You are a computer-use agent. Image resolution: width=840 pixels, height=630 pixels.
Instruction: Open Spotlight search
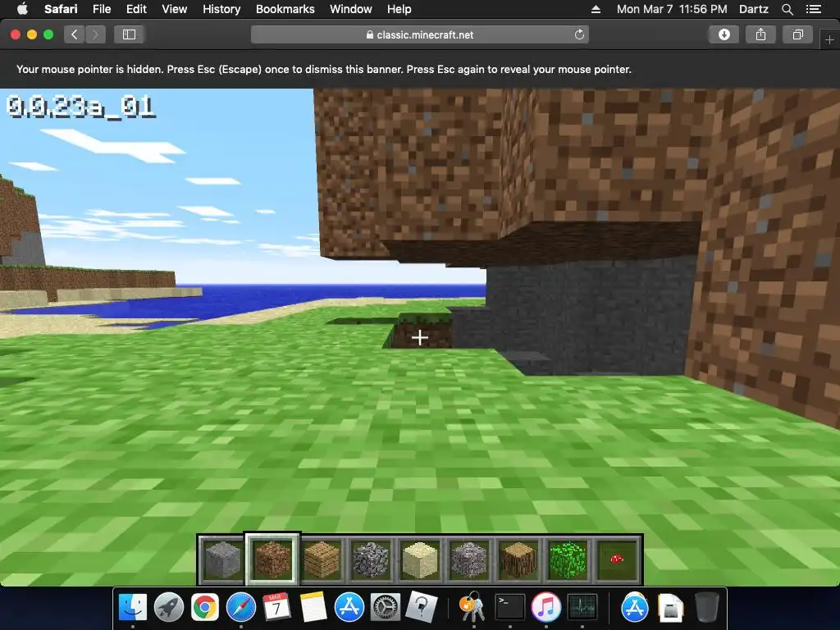[x=787, y=9]
